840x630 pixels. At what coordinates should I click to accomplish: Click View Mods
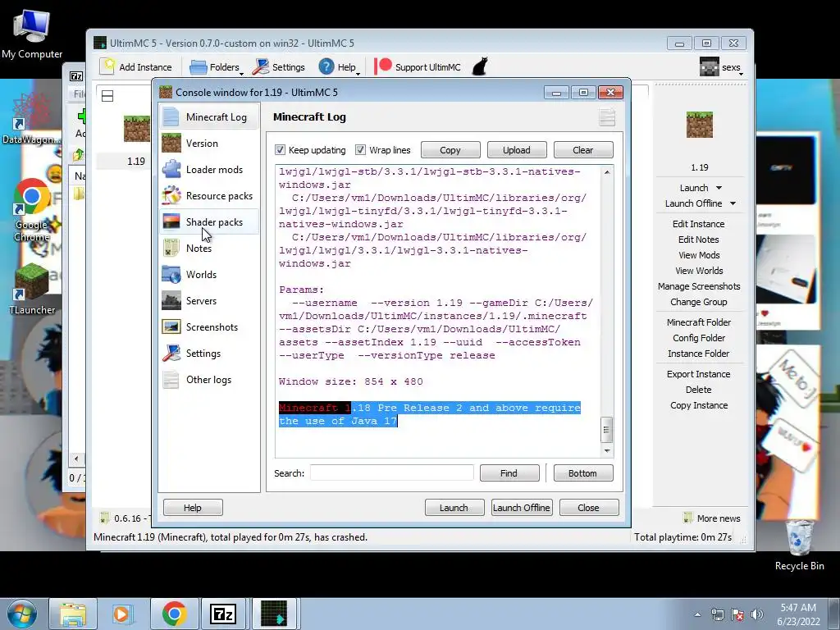(x=699, y=255)
